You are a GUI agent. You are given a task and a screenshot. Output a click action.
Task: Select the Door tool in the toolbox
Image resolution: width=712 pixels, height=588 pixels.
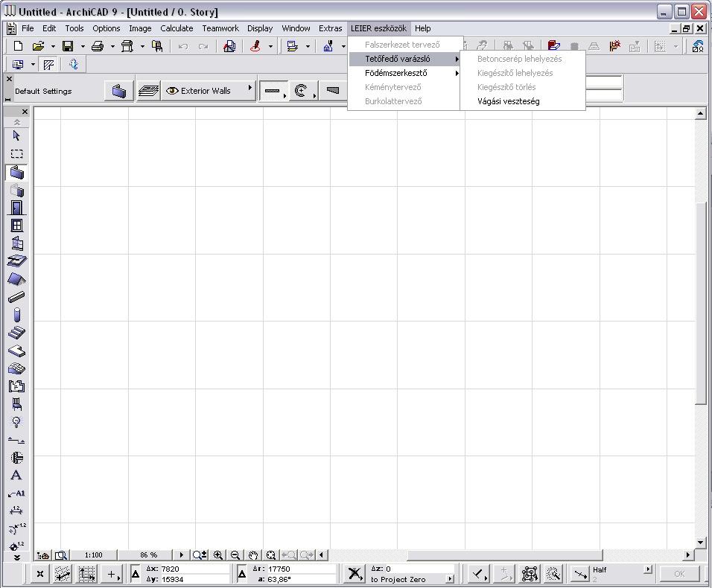coord(17,208)
